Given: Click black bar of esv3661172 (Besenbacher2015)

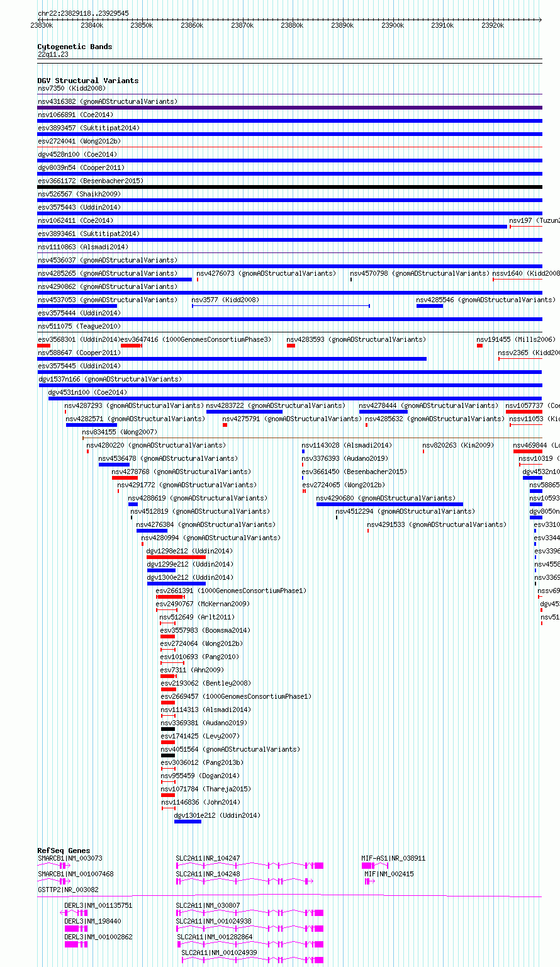Looking at the screenshot, I should 289,187.
